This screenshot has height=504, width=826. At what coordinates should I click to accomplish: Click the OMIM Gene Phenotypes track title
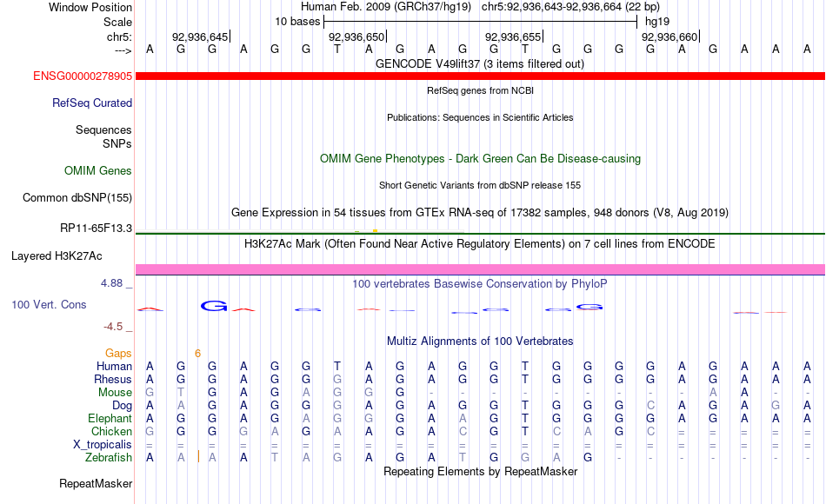pos(480,158)
